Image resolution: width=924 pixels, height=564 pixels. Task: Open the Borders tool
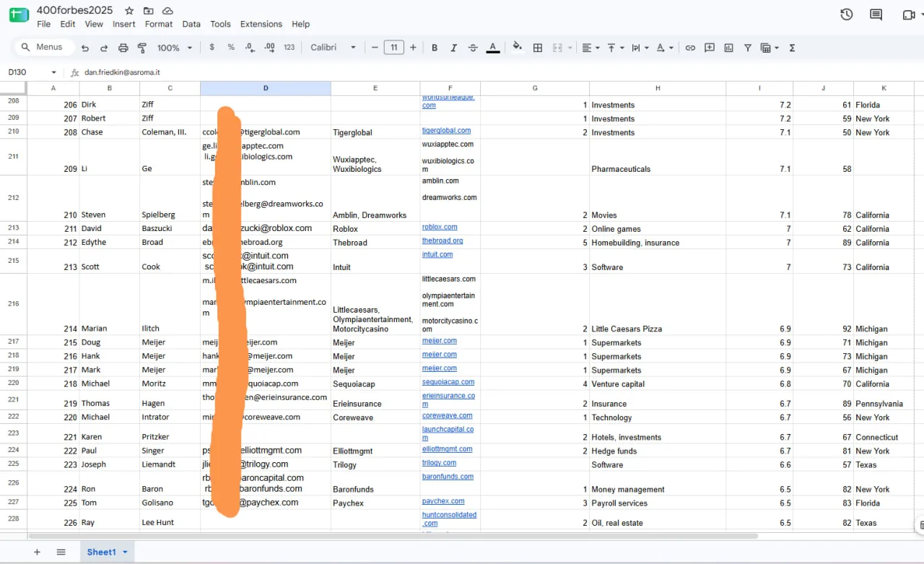coord(538,48)
